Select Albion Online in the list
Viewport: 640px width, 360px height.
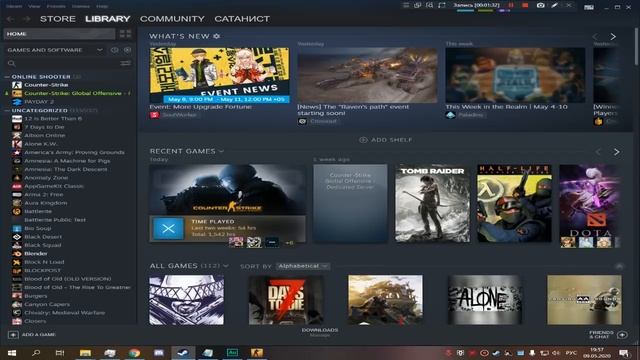click(x=44, y=135)
